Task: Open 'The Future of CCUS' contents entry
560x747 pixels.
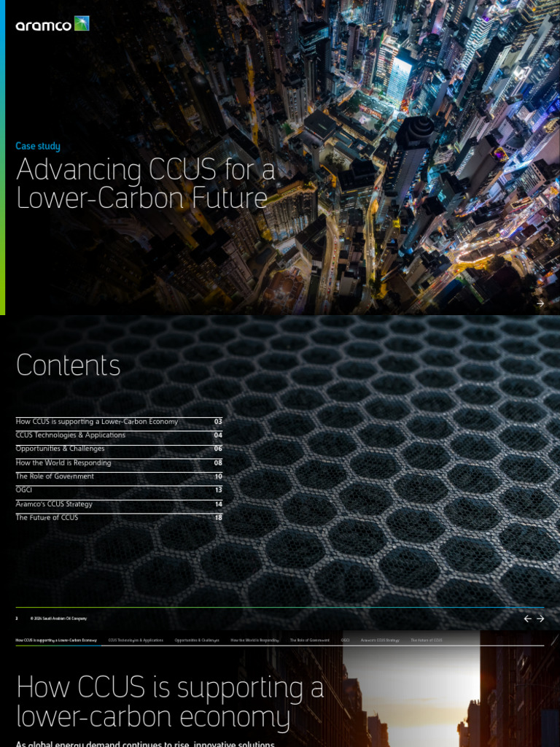Action: [119, 517]
